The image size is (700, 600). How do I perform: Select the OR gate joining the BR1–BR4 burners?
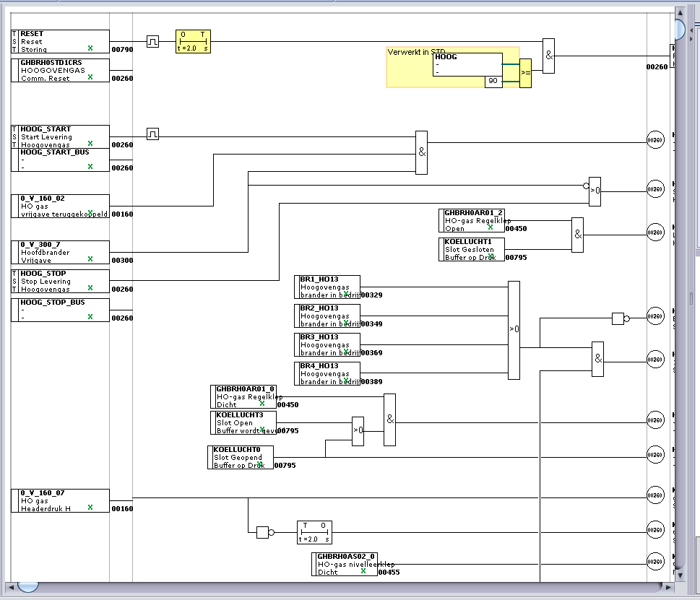tap(514, 330)
